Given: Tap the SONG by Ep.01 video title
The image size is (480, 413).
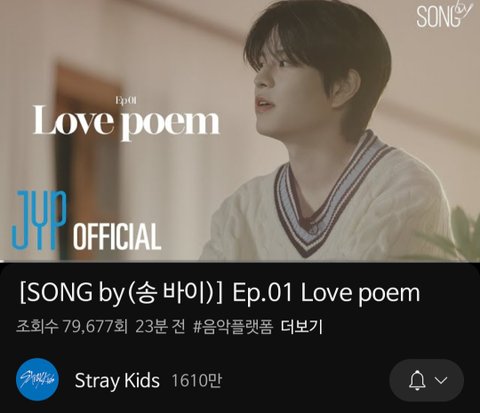Looking at the screenshot, I should point(220,294).
